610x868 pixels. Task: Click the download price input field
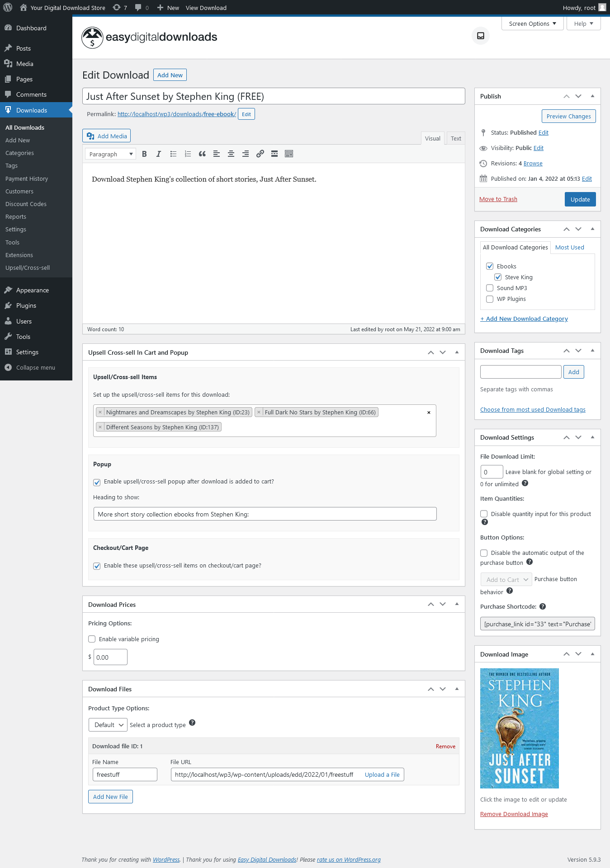(x=110, y=657)
